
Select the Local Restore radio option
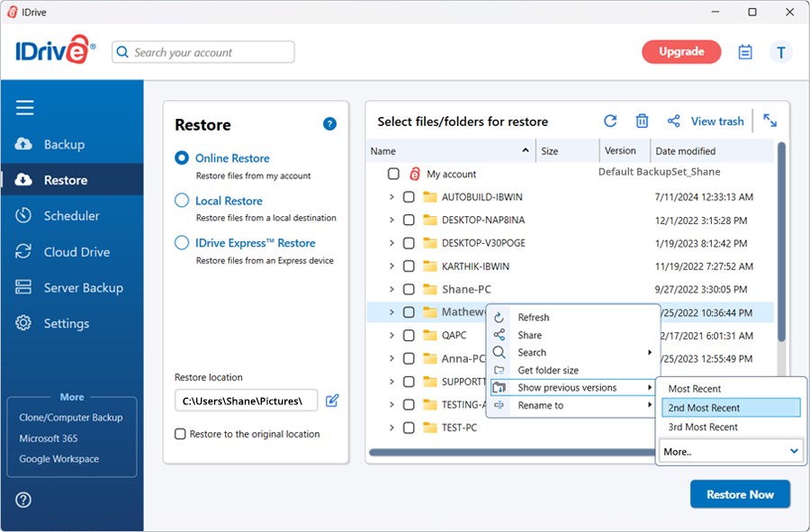(x=182, y=201)
